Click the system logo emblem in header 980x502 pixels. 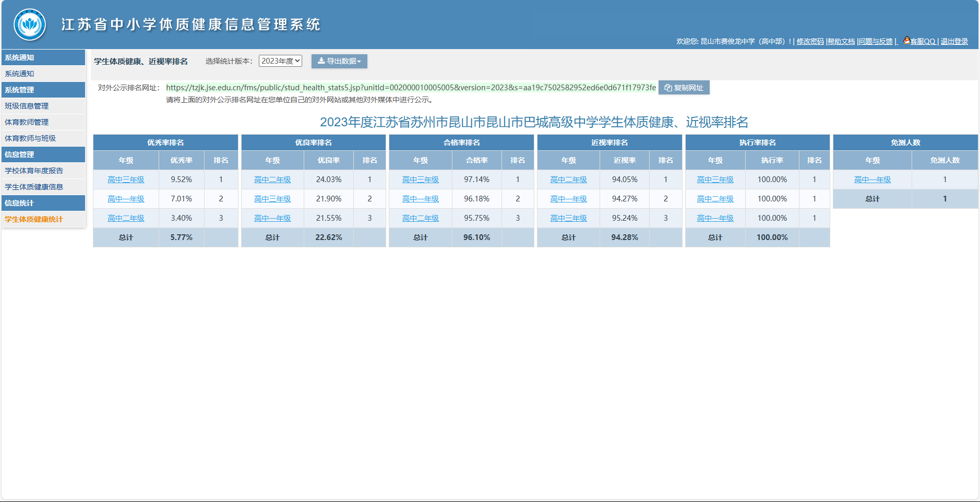click(x=30, y=25)
